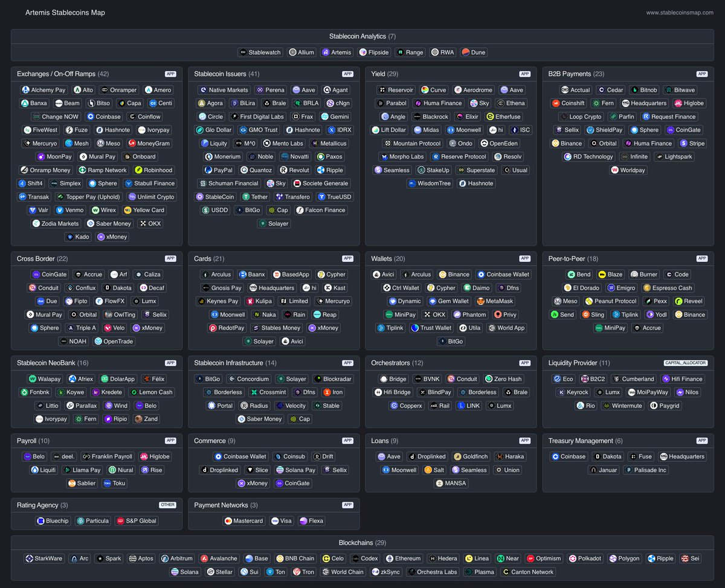Click the Mastercard logo in Payment Networks
This screenshot has height=588, width=725.
click(x=228, y=521)
